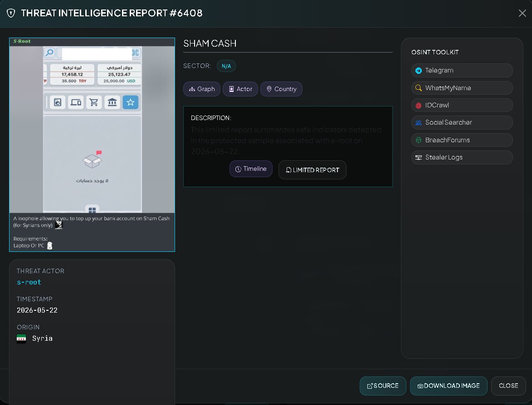This screenshot has height=405, width=532.
Task: Click the S-Root logo in the screenshot
Action: tap(22, 41)
